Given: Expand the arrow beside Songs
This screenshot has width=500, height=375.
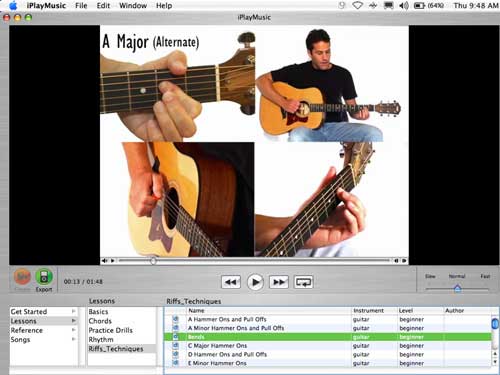Looking at the screenshot, I should click(73, 339).
